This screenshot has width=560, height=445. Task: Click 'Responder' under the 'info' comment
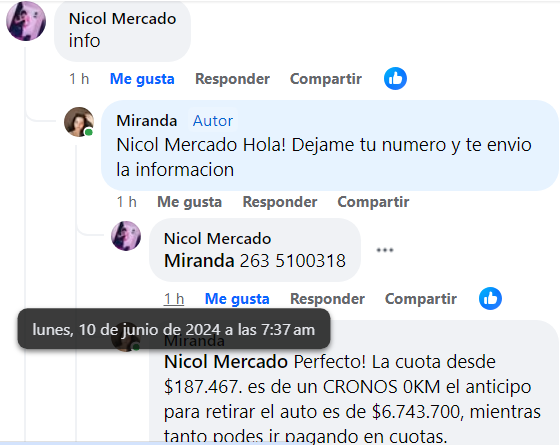point(232,79)
